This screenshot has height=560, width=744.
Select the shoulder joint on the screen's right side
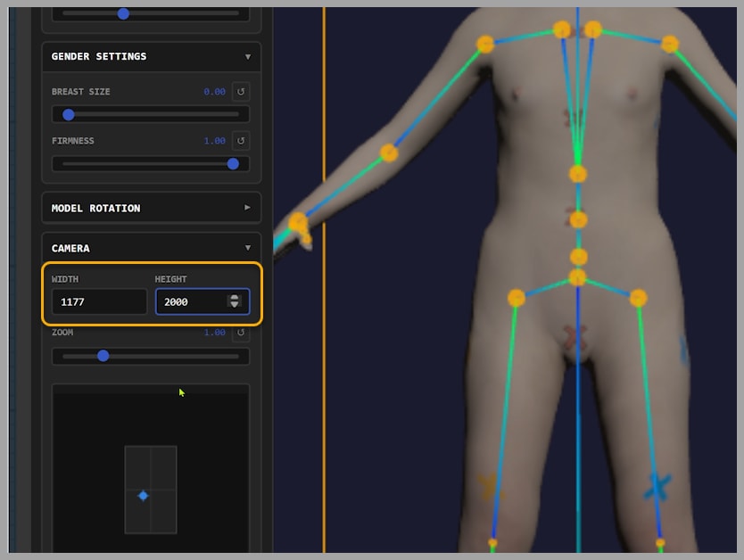(669, 44)
